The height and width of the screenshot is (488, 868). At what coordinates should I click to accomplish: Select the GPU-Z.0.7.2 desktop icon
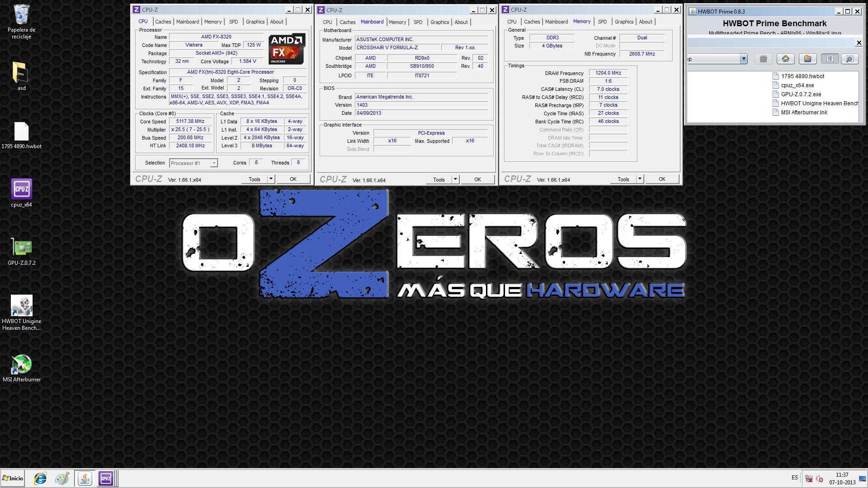click(x=21, y=252)
